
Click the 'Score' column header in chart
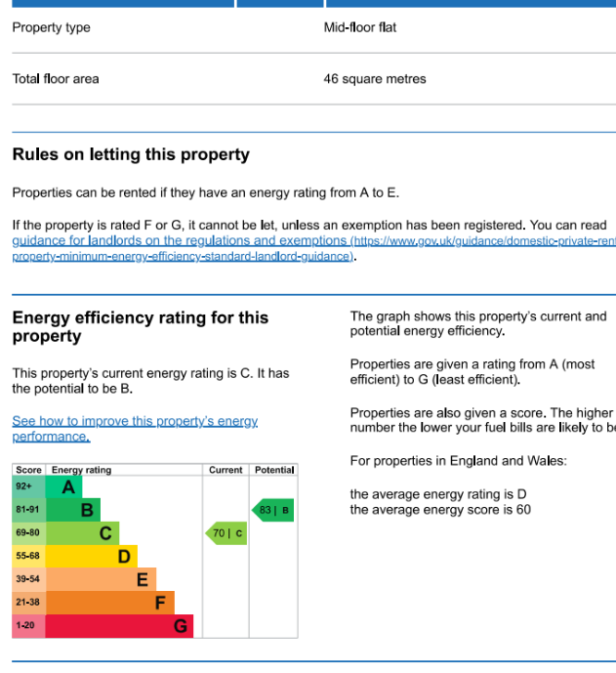tap(28, 470)
